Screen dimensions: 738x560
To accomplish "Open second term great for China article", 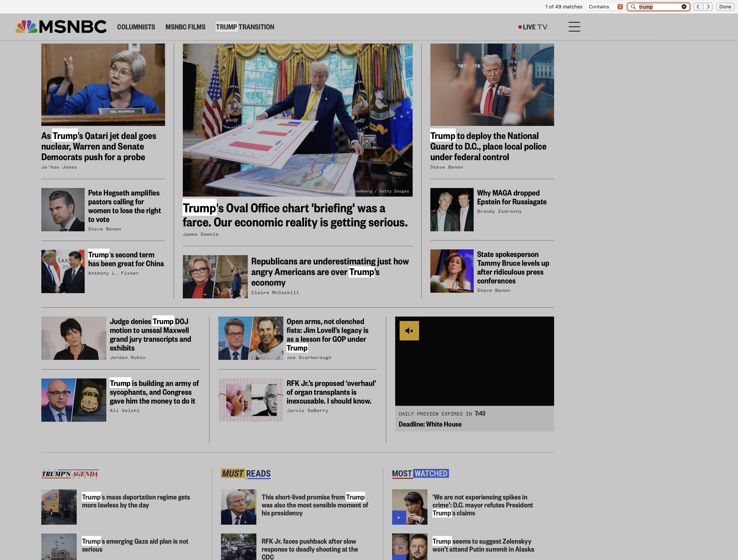I will point(126,259).
